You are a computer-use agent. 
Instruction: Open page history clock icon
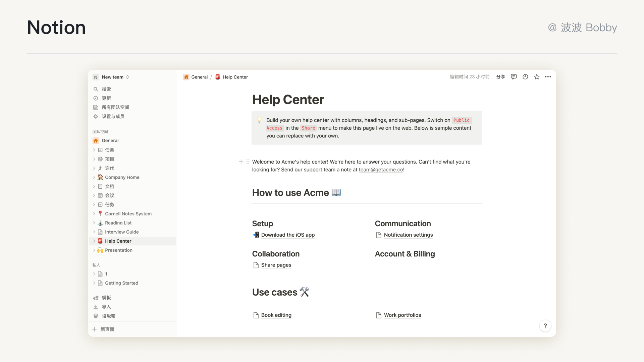[x=525, y=77]
